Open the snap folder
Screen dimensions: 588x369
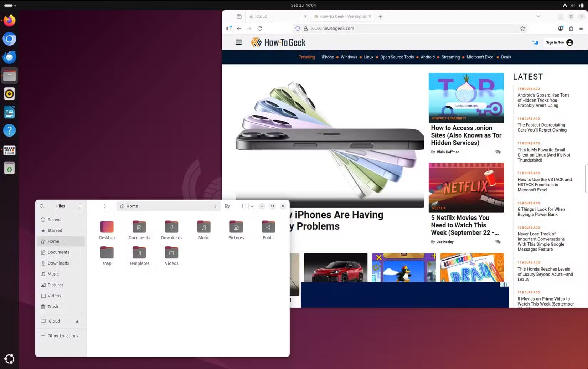click(107, 256)
